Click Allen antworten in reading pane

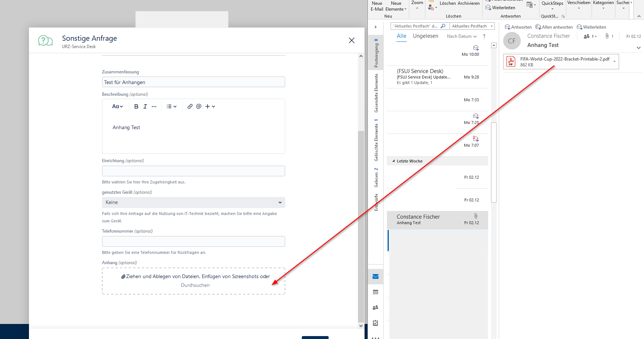554,27
